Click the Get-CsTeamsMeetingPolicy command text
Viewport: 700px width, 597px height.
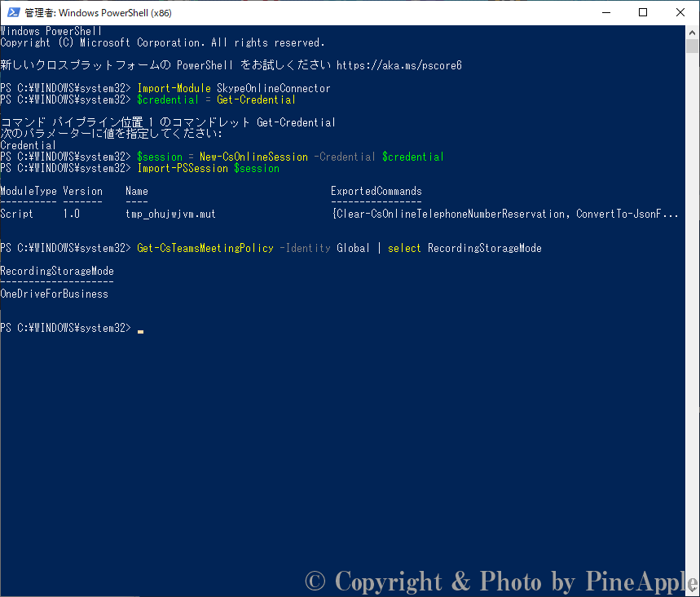point(205,248)
